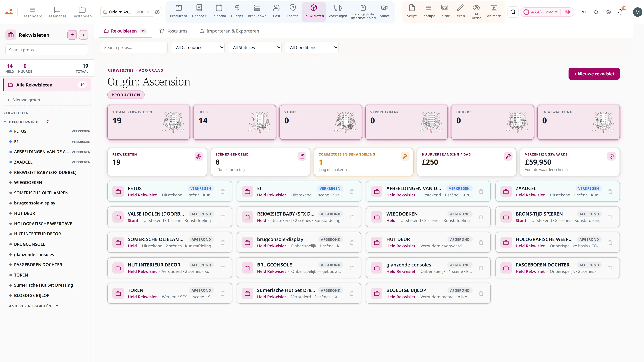Open the Breakdown tool
The width and height of the screenshot is (644, 362).
tap(257, 12)
